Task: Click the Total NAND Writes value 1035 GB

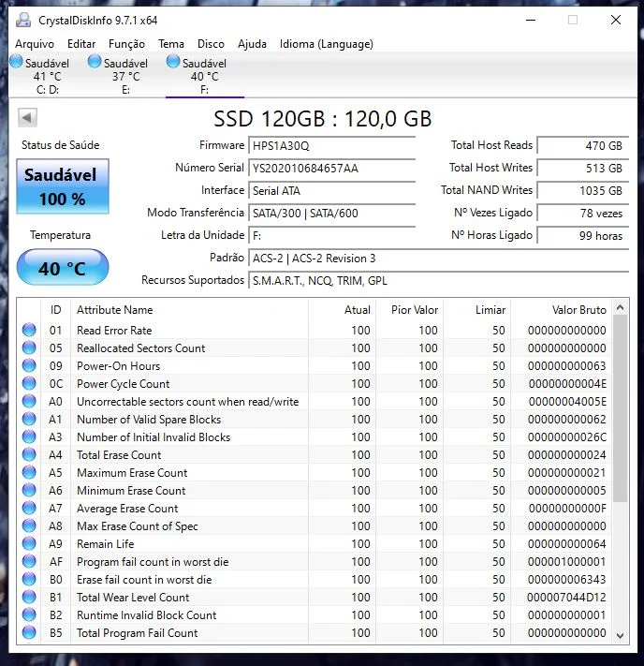Action: tap(583, 191)
